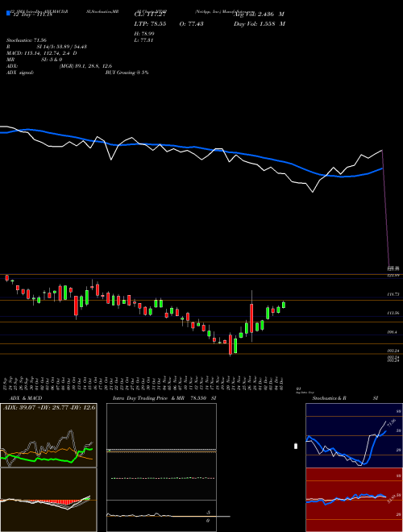Viewport: 403px width, 532px height.
Task: Click the ADX line chart panel
Action: (x=48, y=435)
